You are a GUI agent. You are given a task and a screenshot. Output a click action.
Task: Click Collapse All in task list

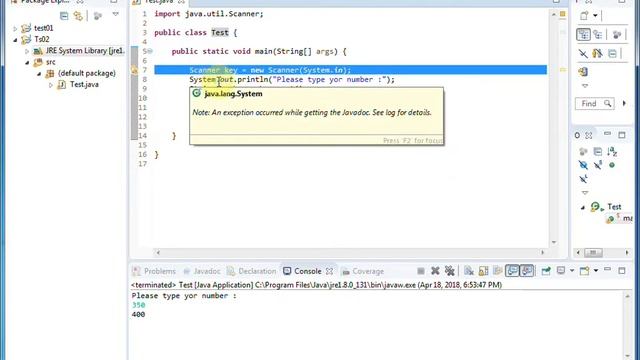(612, 53)
